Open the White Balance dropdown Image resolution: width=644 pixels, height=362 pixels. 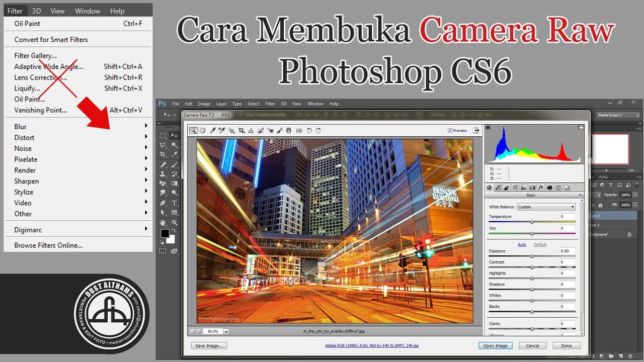click(x=546, y=207)
